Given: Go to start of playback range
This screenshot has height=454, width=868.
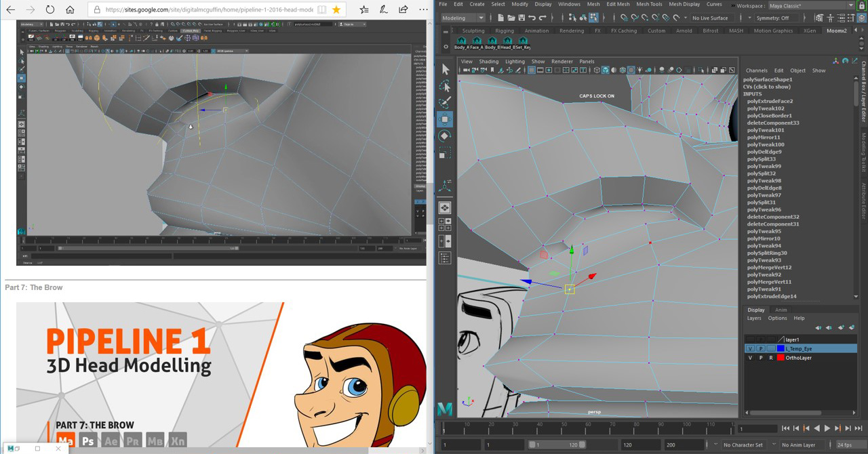Looking at the screenshot, I should pyautogui.click(x=786, y=428).
